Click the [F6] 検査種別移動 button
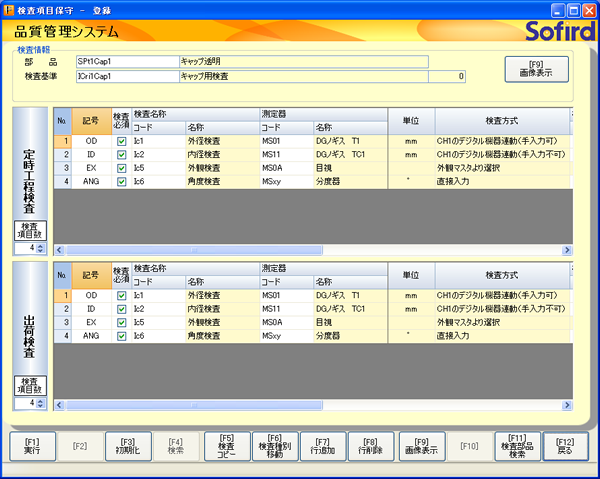The image size is (600, 479). 275,447
